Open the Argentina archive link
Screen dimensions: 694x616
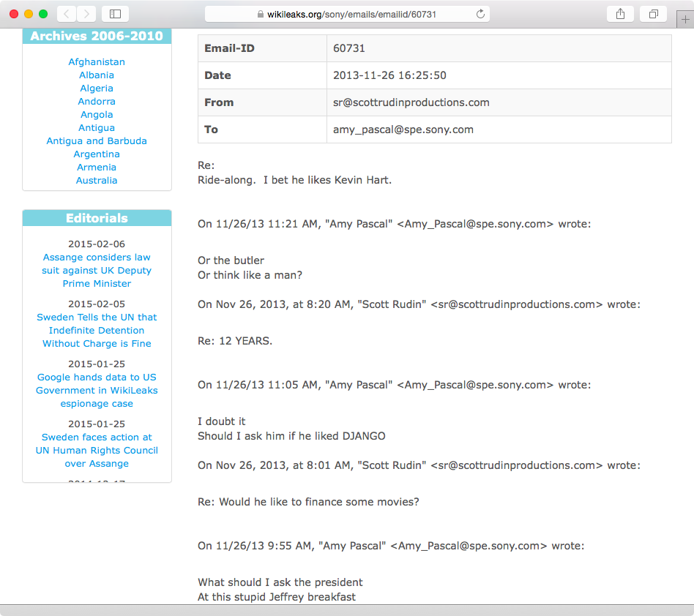[x=97, y=154]
